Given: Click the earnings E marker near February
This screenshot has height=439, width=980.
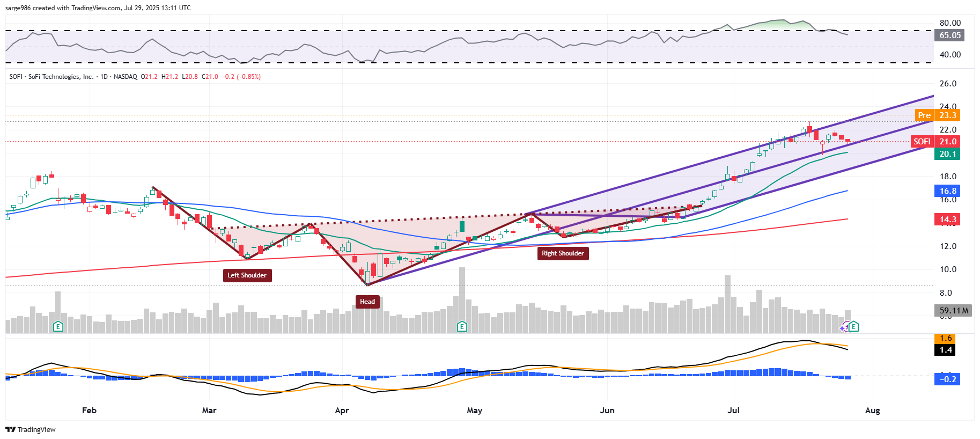Looking at the screenshot, I should click(58, 326).
